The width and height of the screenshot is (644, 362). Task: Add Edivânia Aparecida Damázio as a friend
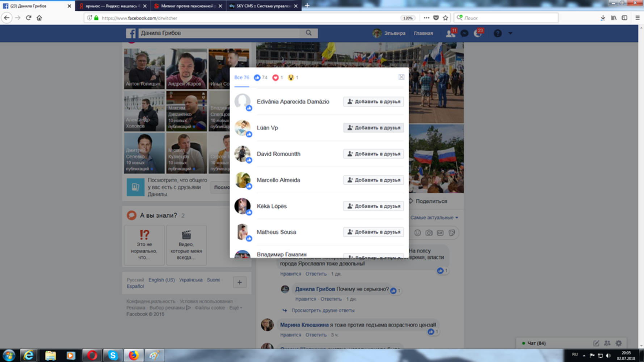coord(374,102)
